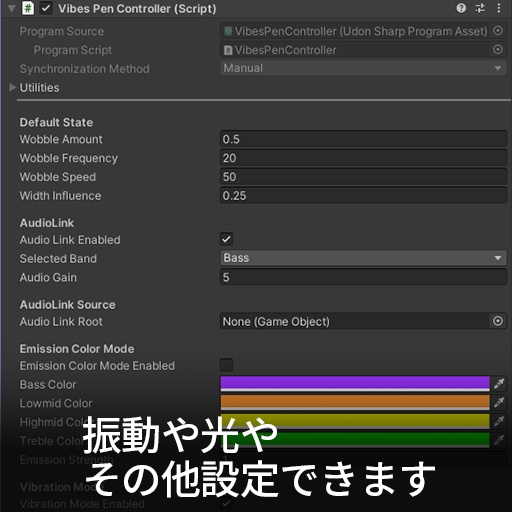Click the Vibes Pen Controller (Script) title
The image size is (512, 512).
pos(137,9)
